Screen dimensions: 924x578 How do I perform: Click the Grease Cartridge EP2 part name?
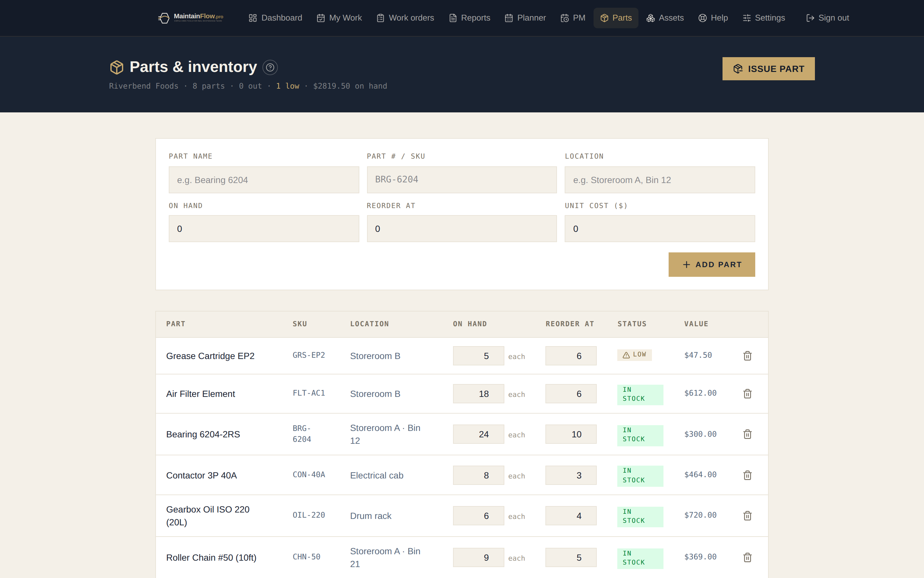coord(210,356)
